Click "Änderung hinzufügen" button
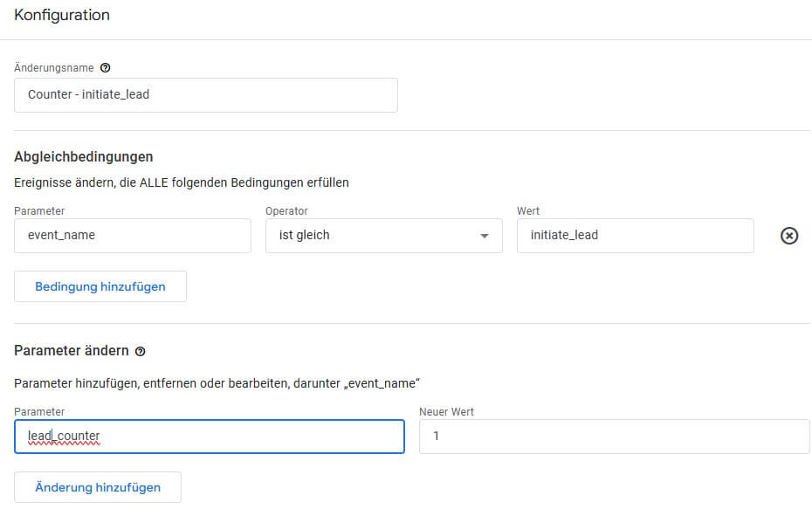 click(x=97, y=486)
